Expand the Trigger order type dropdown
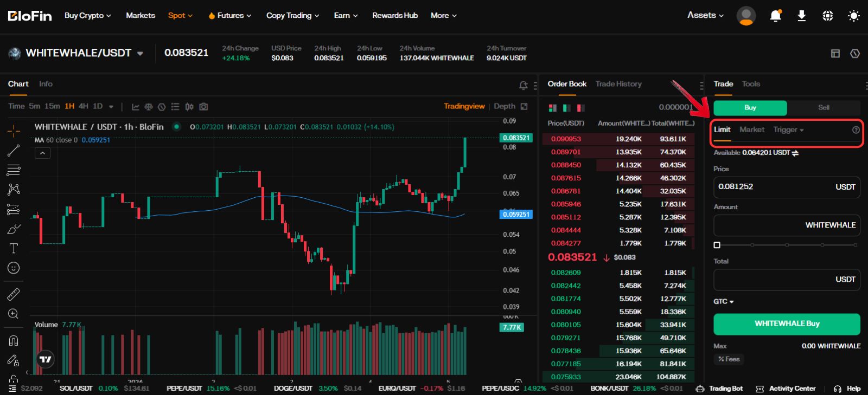 [x=788, y=129]
